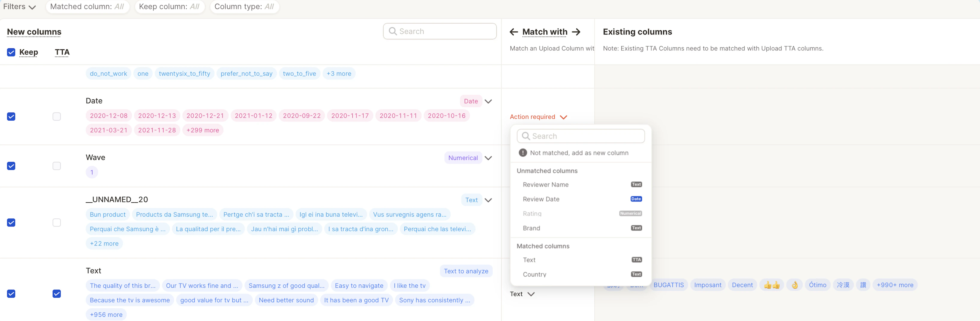Viewport: 980px width, 321px height.
Task: Click the Wave value chip 1
Action: pyautogui.click(x=92, y=172)
